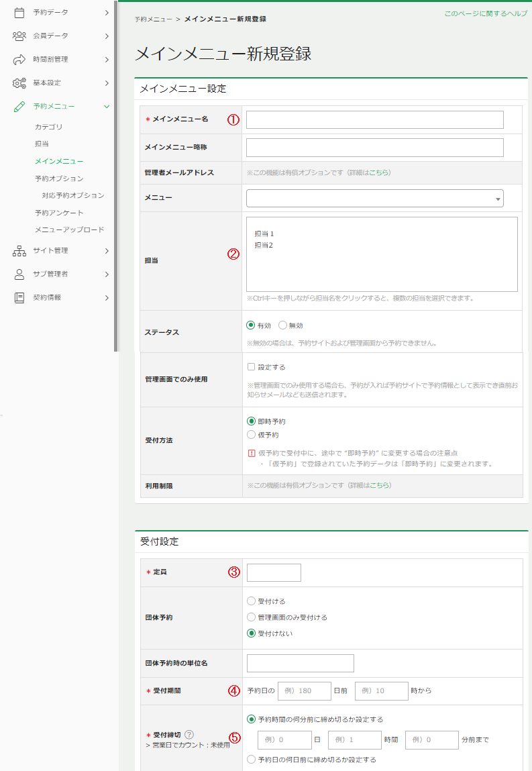The height and width of the screenshot is (771, 532).
Task: Check the 設定する checkbox
Action: [252, 367]
